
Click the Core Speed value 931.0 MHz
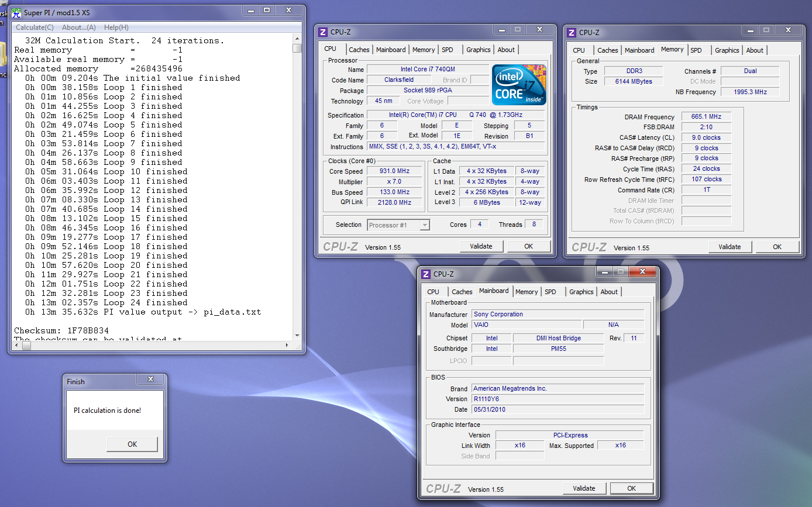(394, 171)
